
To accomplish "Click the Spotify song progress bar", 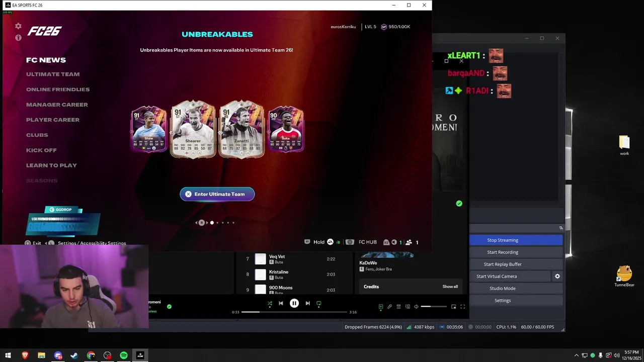I will pos(294,312).
